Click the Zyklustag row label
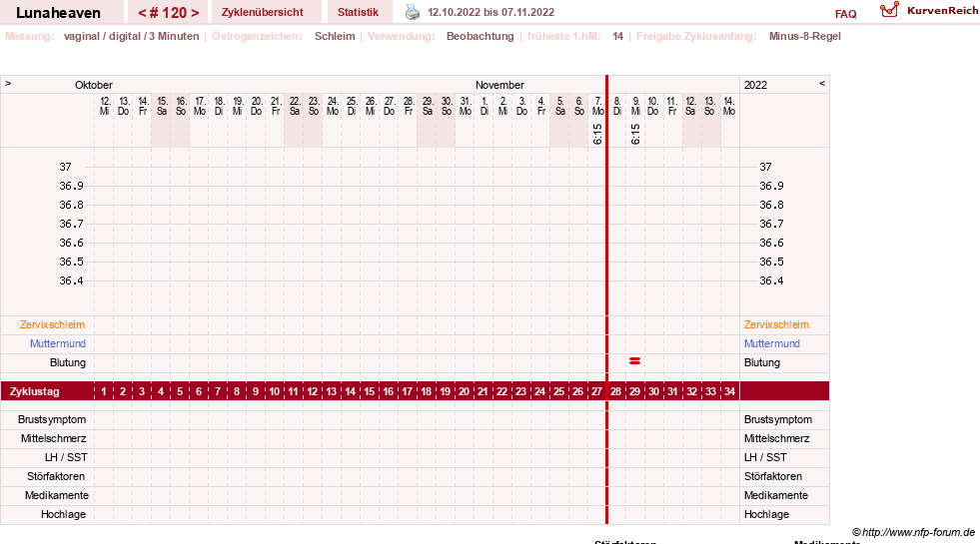Viewport: 980px width, 544px height. 34,391
